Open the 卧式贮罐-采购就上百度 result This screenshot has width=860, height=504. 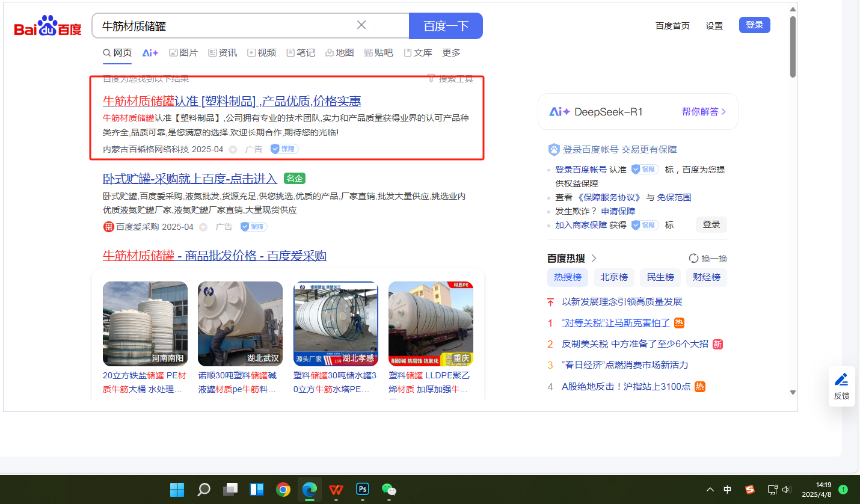190,179
